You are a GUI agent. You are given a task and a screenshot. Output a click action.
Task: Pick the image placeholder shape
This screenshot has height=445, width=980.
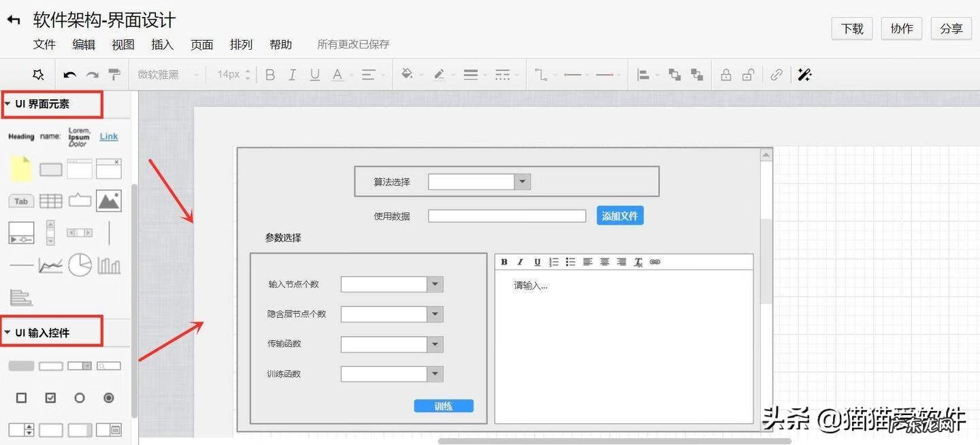[x=109, y=200]
